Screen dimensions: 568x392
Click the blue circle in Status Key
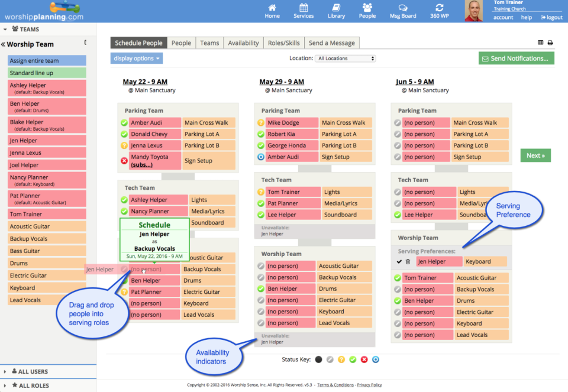[376, 359]
